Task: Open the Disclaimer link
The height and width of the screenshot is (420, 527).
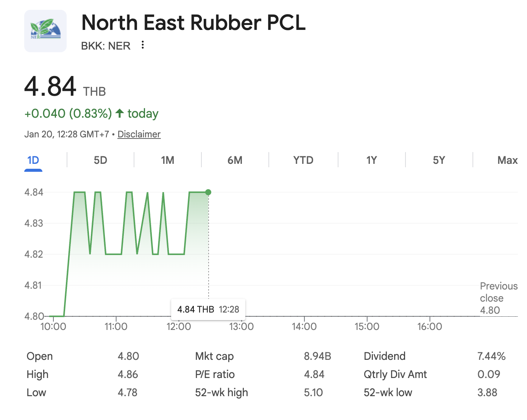Action: [139, 134]
